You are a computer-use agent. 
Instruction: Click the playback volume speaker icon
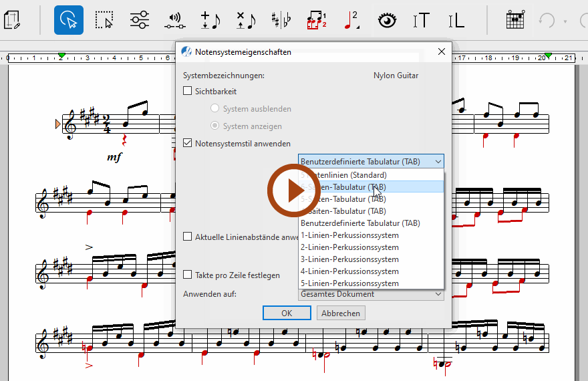pos(174,20)
